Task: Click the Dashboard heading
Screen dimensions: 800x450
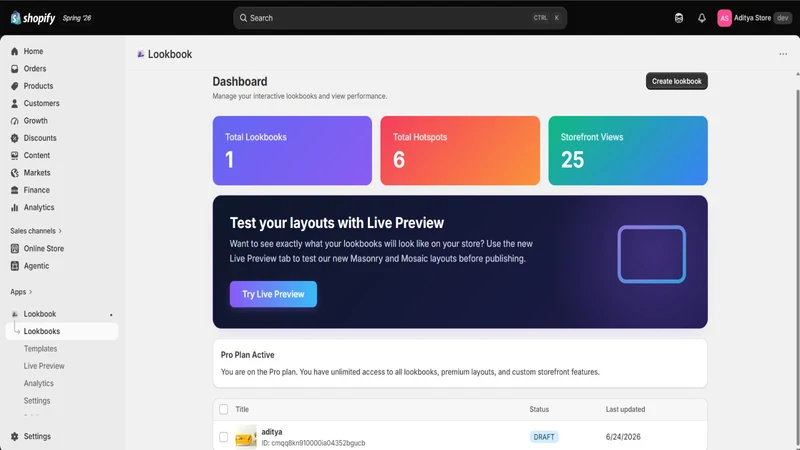Action: [x=240, y=82]
